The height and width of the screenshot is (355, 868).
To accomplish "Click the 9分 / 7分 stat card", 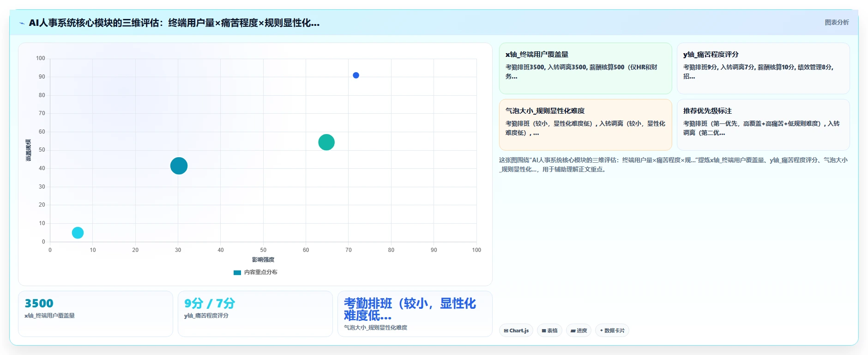I will pos(255,314).
